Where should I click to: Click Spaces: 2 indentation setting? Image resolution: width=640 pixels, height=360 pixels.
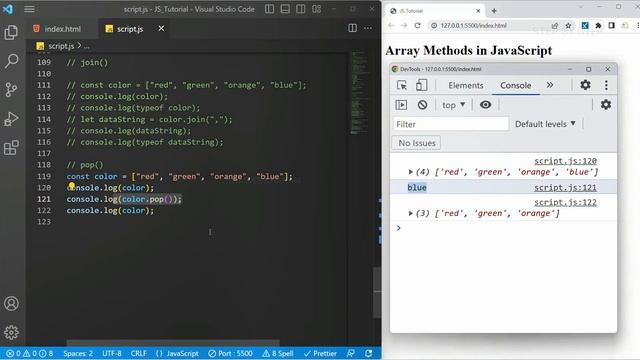pos(78,353)
